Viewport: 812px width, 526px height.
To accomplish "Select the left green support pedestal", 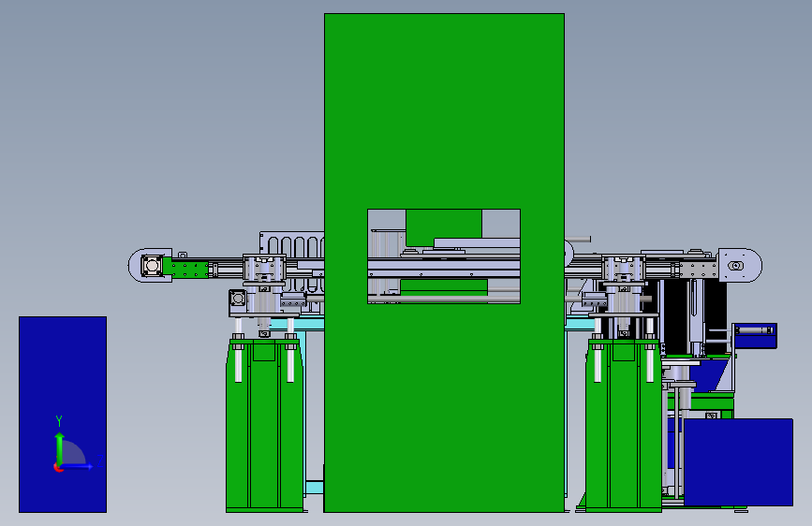I will pos(265,426).
